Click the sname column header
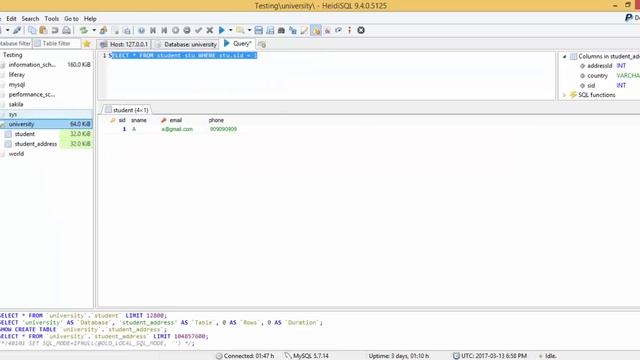640x360 pixels. pos(139,120)
